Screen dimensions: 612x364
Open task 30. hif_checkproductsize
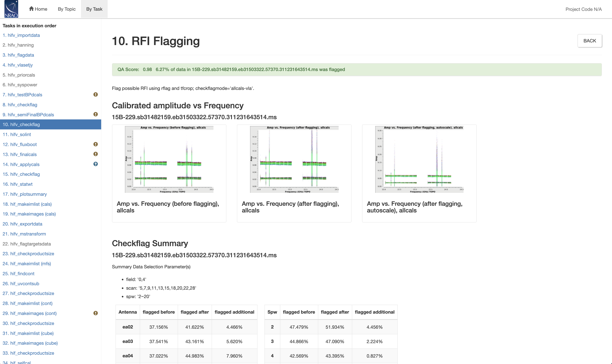tap(28, 324)
